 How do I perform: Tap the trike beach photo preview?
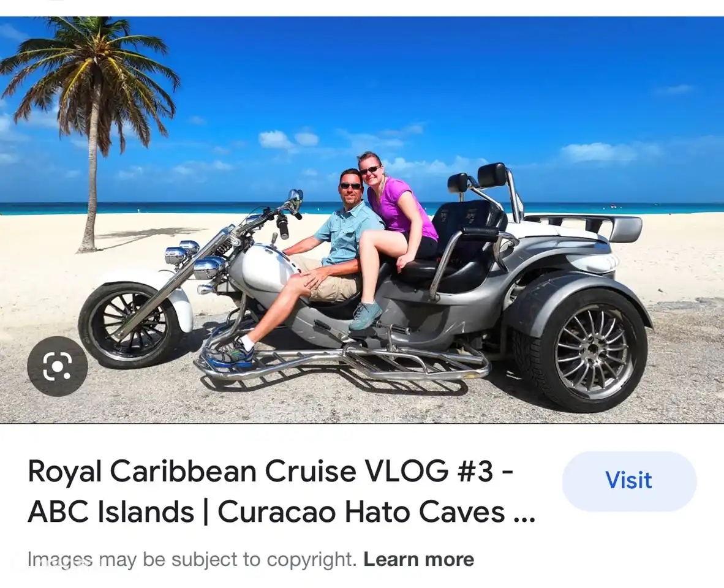(x=362, y=220)
